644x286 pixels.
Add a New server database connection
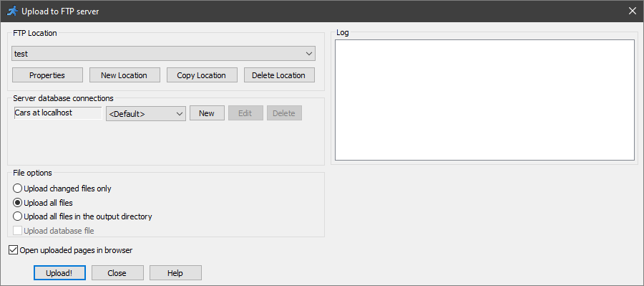[x=207, y=113]
